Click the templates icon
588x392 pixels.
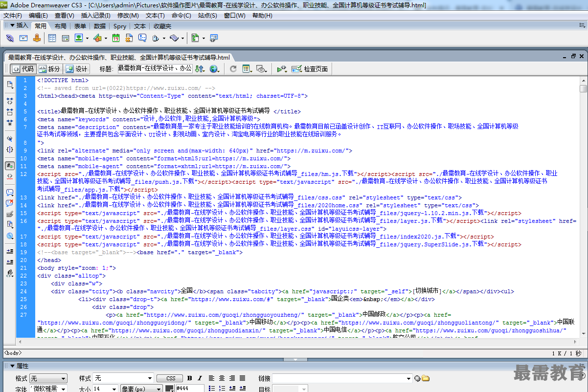coord(195,38)
